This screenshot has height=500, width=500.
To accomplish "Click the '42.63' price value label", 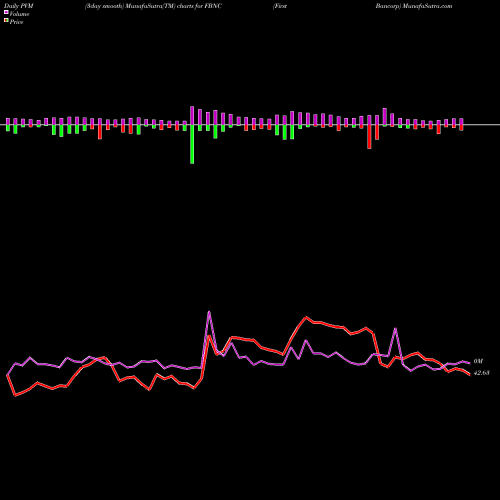I will [x=481, y=373].
